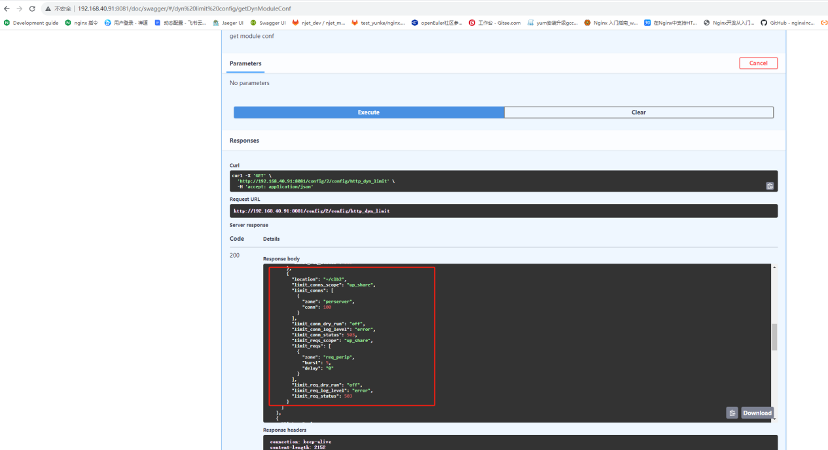Click the up arrow of response scrollbar

pos(775,268)
